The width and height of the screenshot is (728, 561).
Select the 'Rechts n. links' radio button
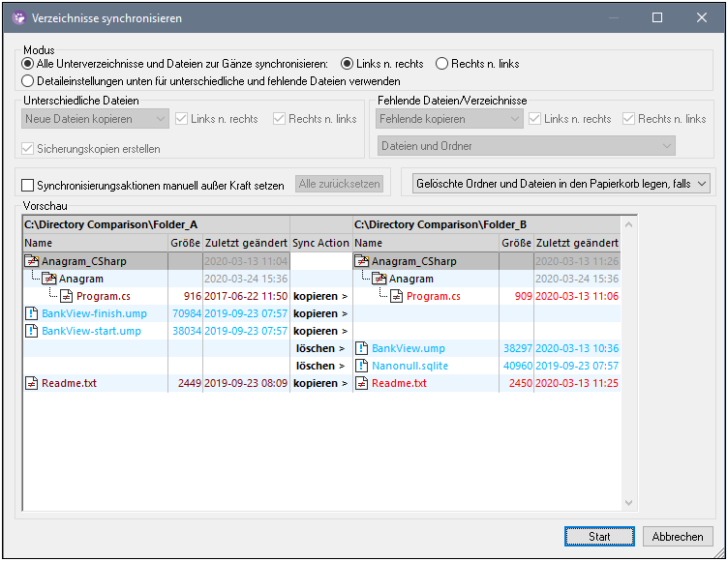441,64
